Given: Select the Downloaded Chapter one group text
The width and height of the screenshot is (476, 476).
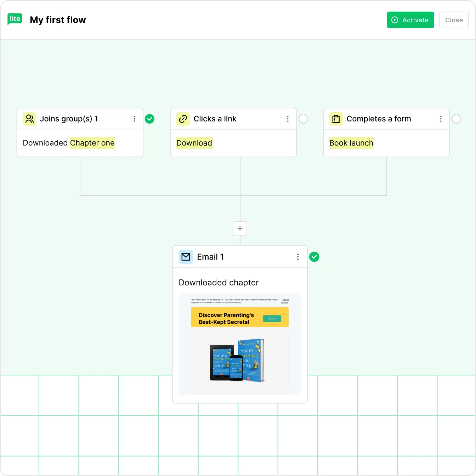Looking at the screenshot, I should pos(69,143).
